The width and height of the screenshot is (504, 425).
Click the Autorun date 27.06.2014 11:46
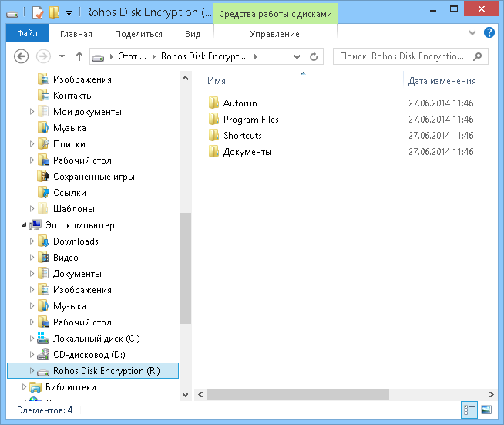coord(441,103)
